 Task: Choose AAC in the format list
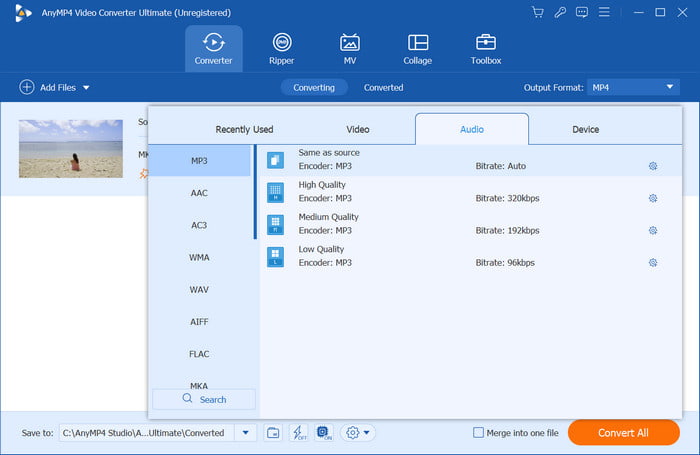pyautogui.click(x=199, y=193)
